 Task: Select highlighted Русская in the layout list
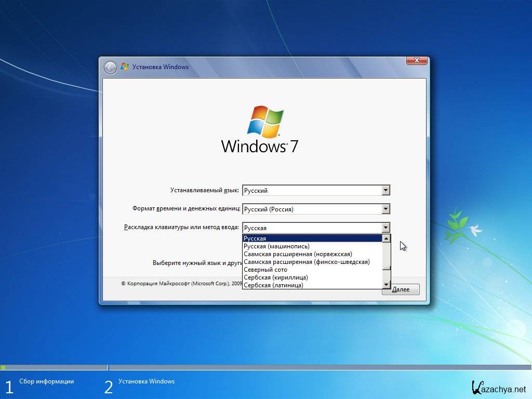312,238
